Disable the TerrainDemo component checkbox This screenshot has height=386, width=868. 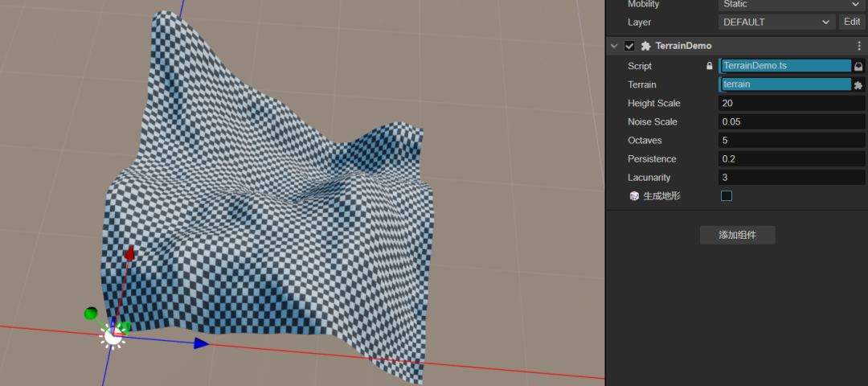coord(629,46)
